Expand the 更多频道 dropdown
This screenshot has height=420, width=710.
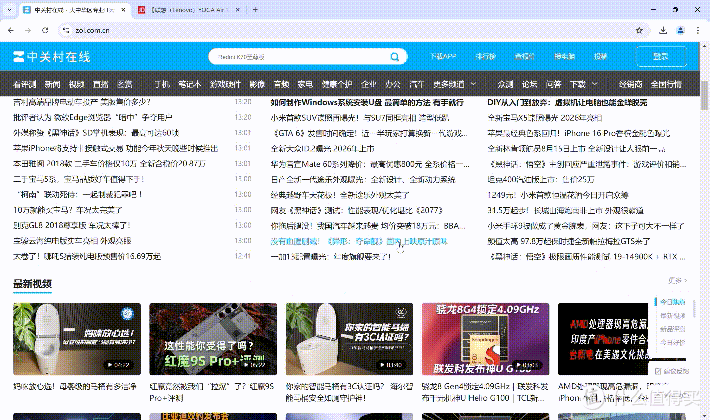coord(454,84)
